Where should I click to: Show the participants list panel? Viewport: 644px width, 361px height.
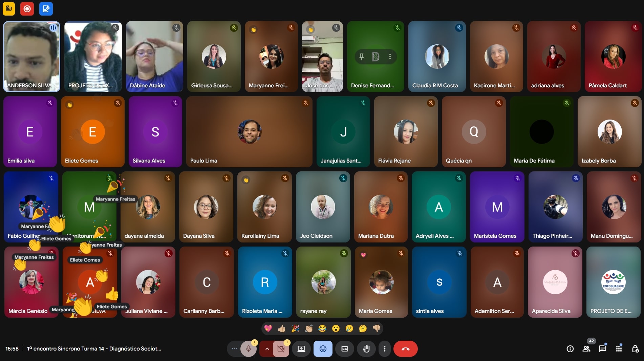click(586, 349)
